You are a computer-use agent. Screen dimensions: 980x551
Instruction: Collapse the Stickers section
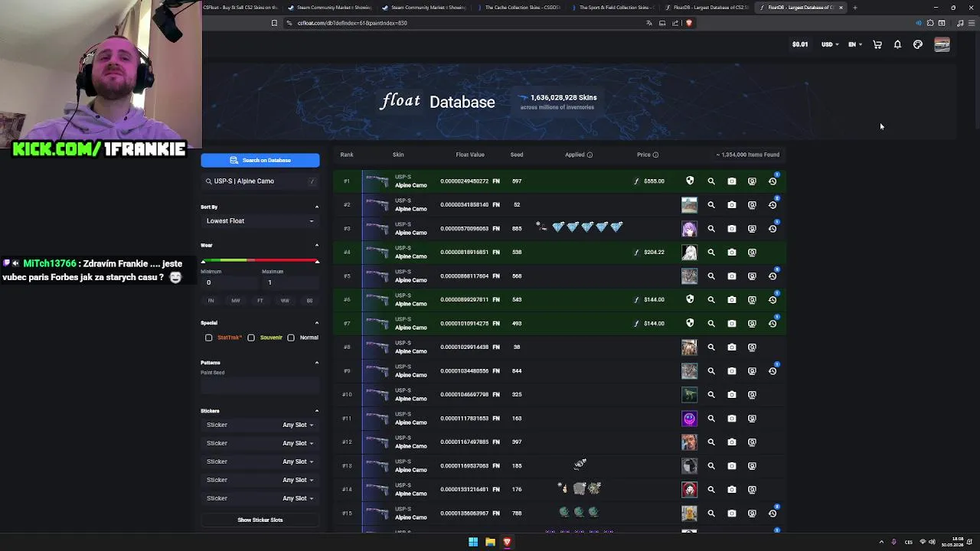click(317, 411)
